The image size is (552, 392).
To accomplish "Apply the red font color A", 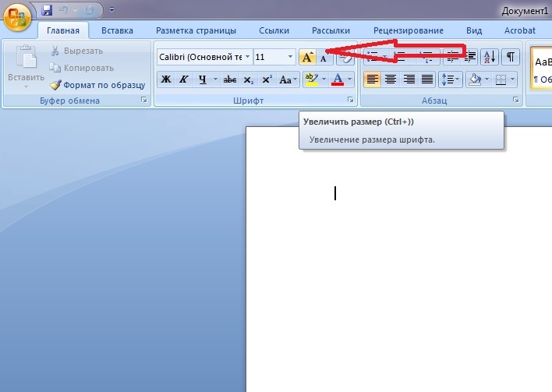I will point(338,79).
